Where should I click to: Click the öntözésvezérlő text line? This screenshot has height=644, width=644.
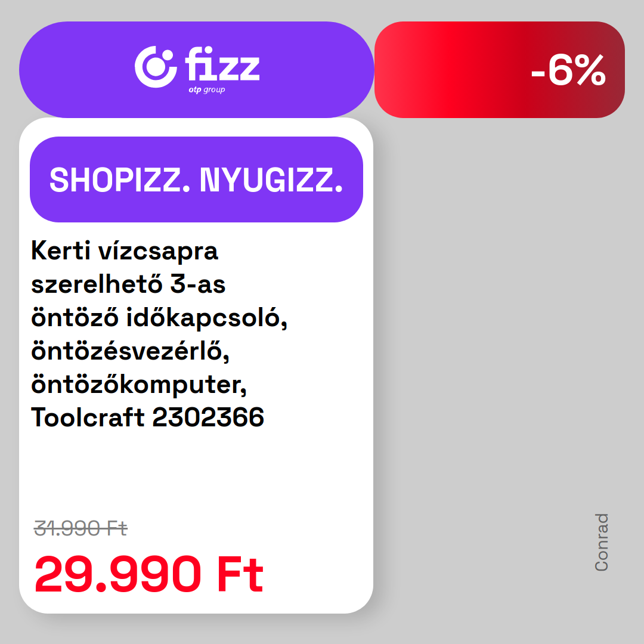130,351
